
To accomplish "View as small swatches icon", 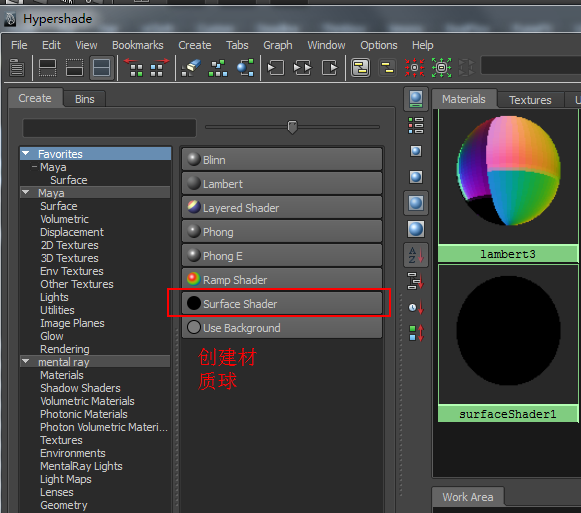I will pos(416,151).
